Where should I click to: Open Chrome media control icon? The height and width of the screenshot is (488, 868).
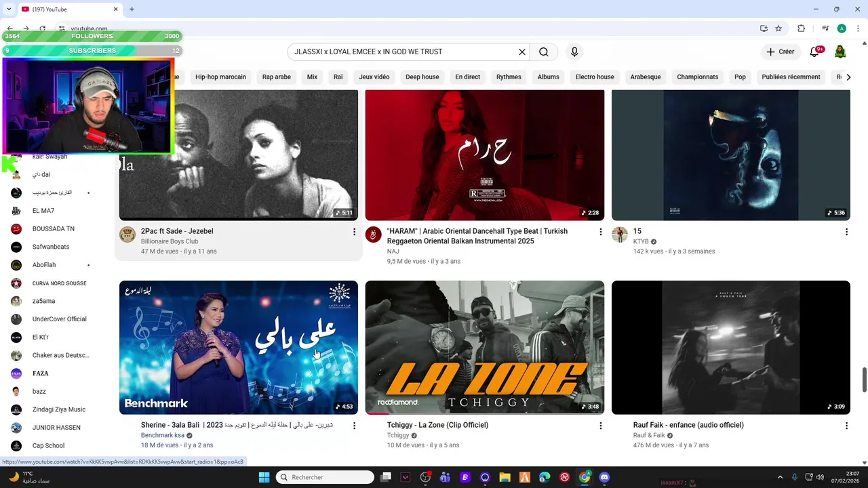click(825, 28)
